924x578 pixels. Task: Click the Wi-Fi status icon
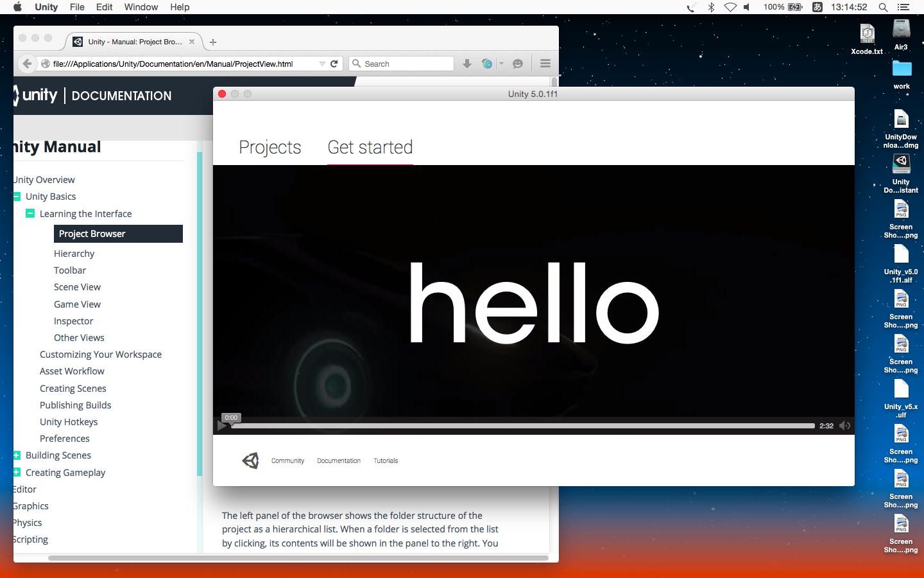point(730,7)
